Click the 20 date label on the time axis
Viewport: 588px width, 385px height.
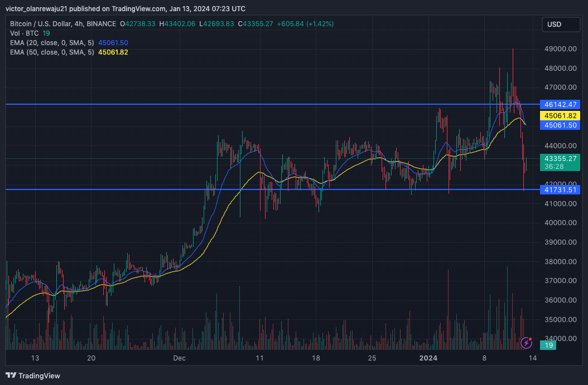[91, 358]
